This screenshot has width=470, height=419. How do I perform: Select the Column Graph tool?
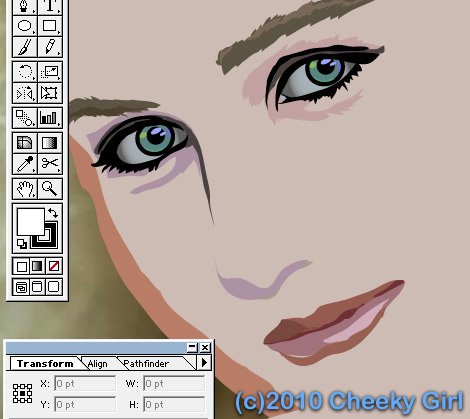(50, 118)
